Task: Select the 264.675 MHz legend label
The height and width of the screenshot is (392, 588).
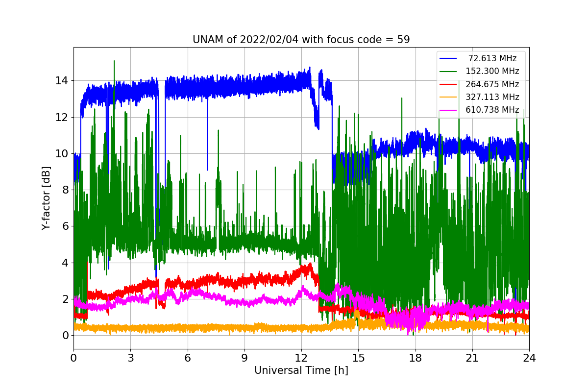Action: point(492,84)
